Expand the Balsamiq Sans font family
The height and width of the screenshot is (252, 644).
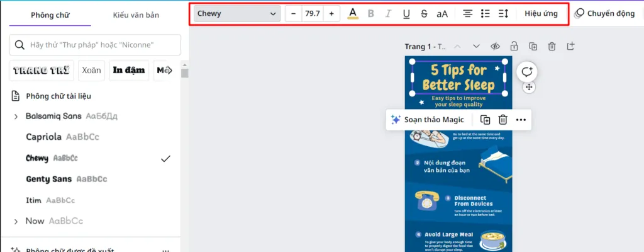pos(16,117)
